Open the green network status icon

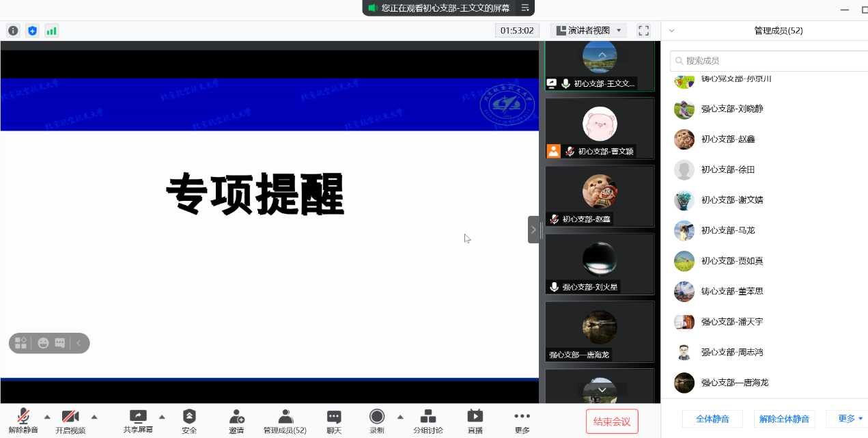point(51,31)
